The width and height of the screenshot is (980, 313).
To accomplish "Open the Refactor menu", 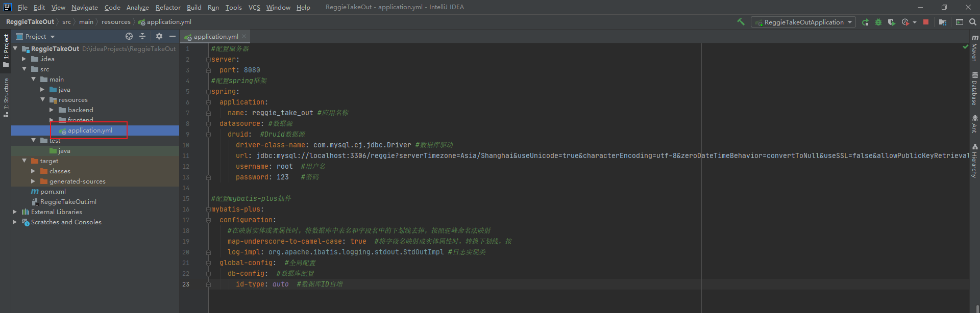I will [168, 7].
